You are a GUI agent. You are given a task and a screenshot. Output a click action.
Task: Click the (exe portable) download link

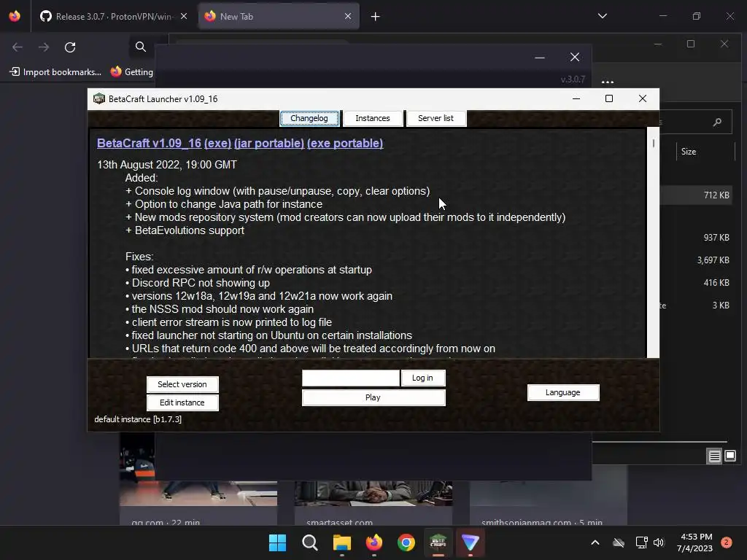click(345, 144)
